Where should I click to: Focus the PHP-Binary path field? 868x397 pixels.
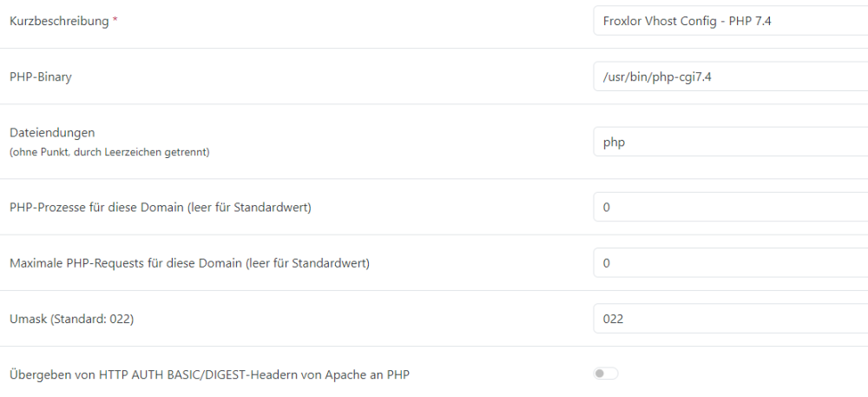point(729,76)
